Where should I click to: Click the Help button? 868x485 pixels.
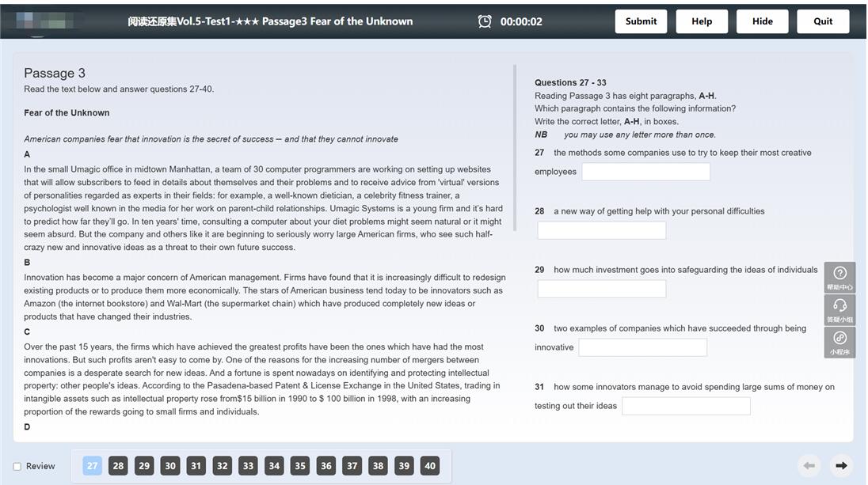click(702, 21)
